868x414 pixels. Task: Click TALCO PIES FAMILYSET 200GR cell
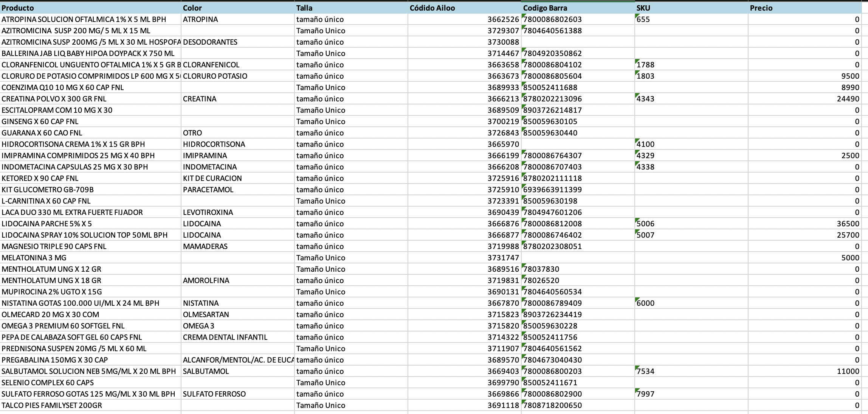click(52, 405)
